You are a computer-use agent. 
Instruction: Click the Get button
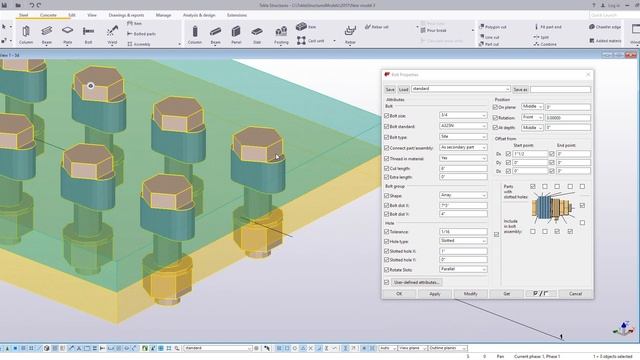507,293
